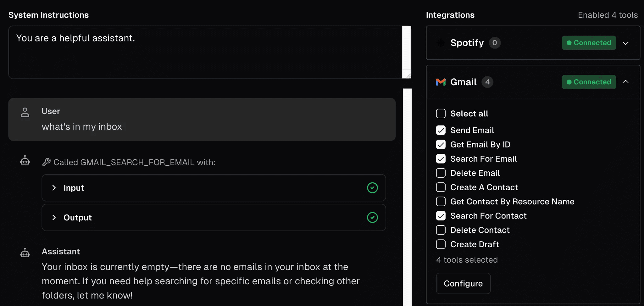This screenshot has height=306, width=644.
Task: Expand the Spotify integration chevron
Action: pos(625,43)
